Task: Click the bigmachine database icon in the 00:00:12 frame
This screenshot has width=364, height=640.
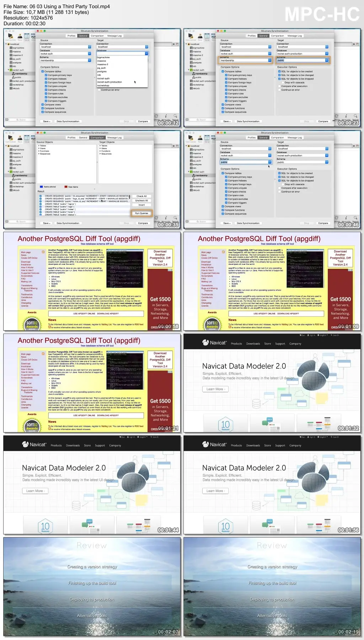Action: click(x=11, y=48)
